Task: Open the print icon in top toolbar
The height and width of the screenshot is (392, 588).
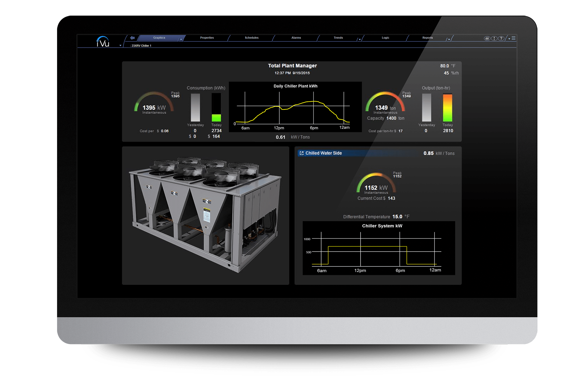Action: [487, 38]
